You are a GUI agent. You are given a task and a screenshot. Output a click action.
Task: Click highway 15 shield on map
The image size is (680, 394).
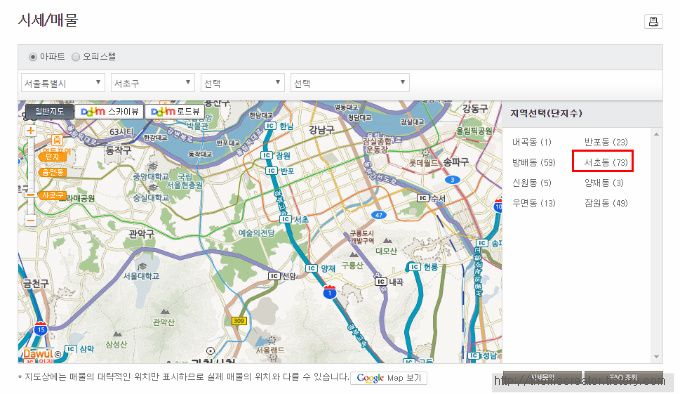point(40,328)
